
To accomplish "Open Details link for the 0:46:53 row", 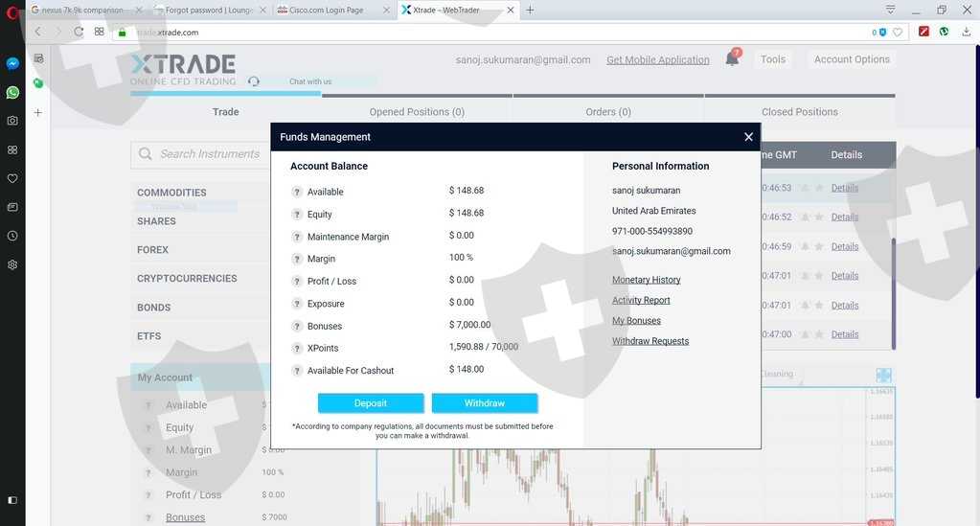I will click(x=844, y=188).
